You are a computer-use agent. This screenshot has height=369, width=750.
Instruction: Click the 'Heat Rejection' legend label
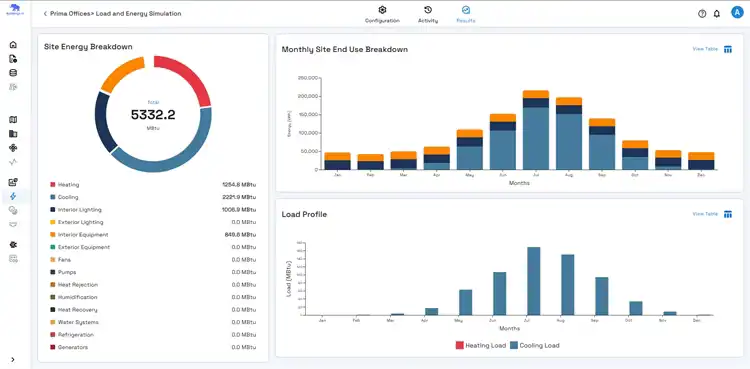(x=78, y=284)
